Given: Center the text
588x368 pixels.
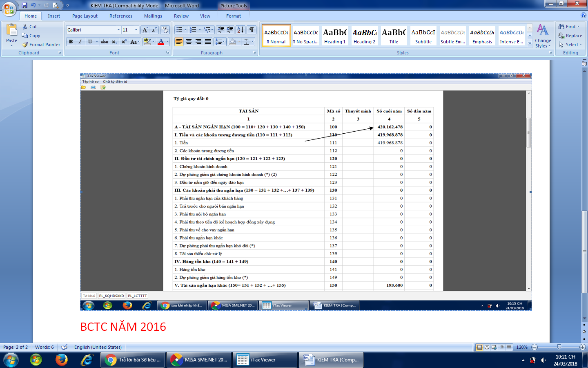Looking at the screenshot, I should (189, 42).
